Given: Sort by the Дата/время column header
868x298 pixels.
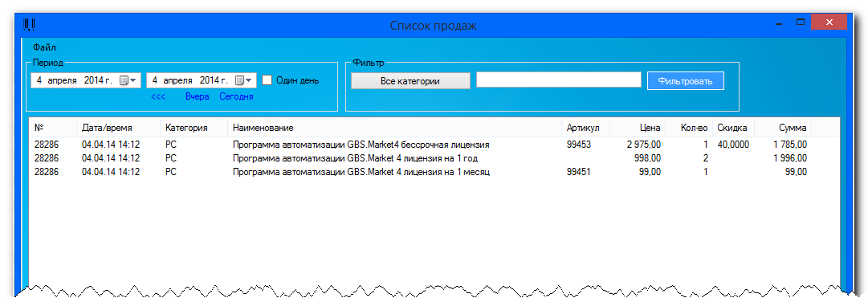Looking at the screenshot, I should pyautogui.click(x=119, y=128).
